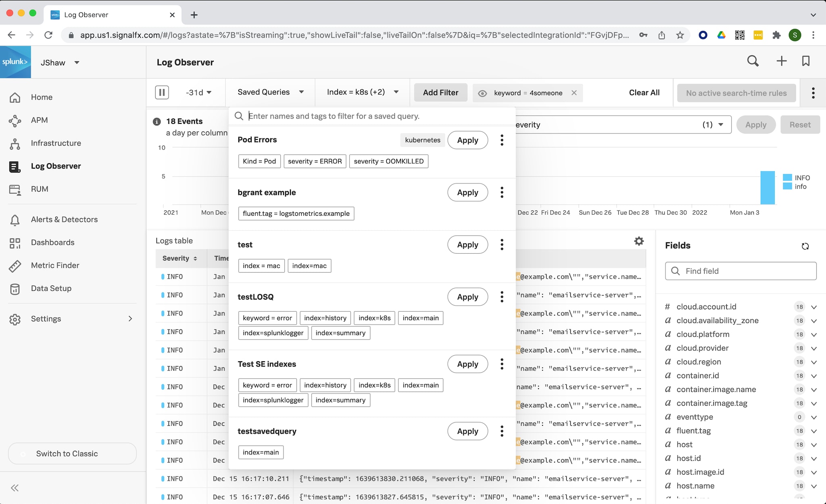
Task: Open more options for testsavedquery
Action: coord(502,431)
